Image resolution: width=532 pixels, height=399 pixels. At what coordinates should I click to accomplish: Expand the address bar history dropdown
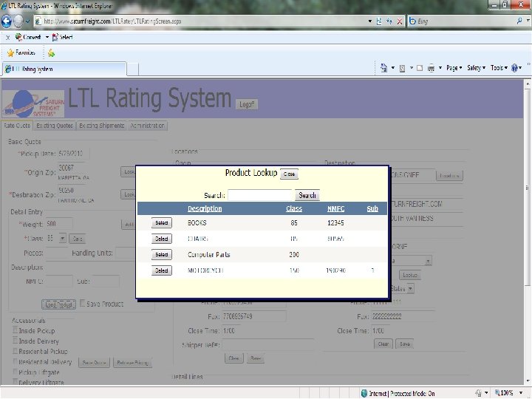pyautogui.click(x=370, y=21)
